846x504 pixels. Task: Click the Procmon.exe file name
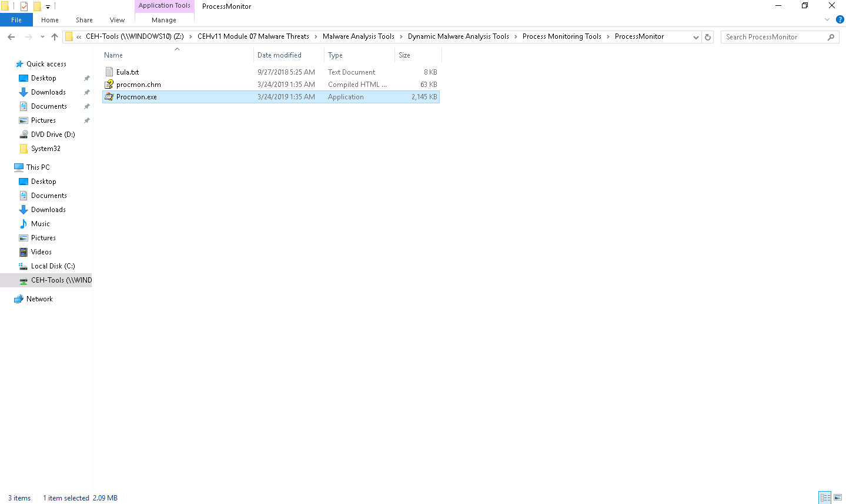(x=136, y=97)
